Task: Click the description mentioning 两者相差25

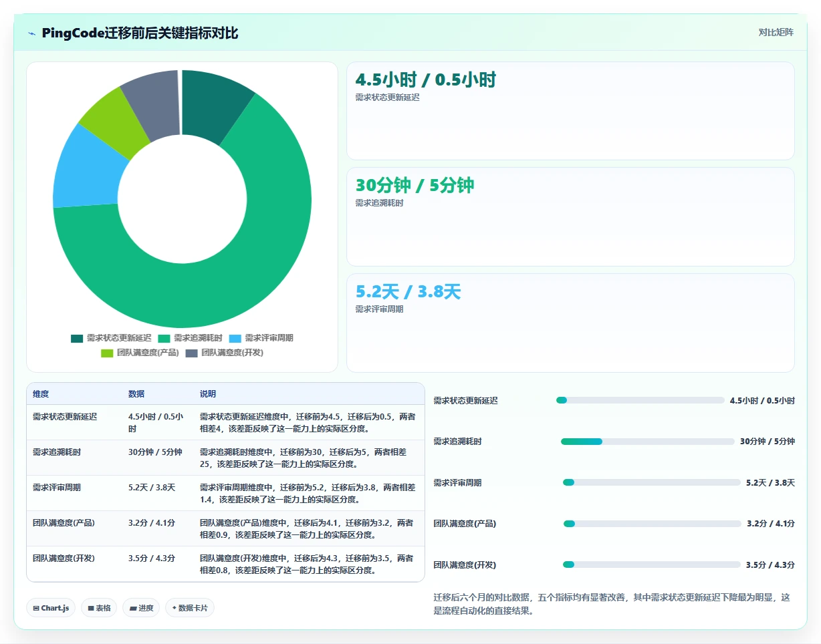Action: pyautogui.click(x=308, y=458)
